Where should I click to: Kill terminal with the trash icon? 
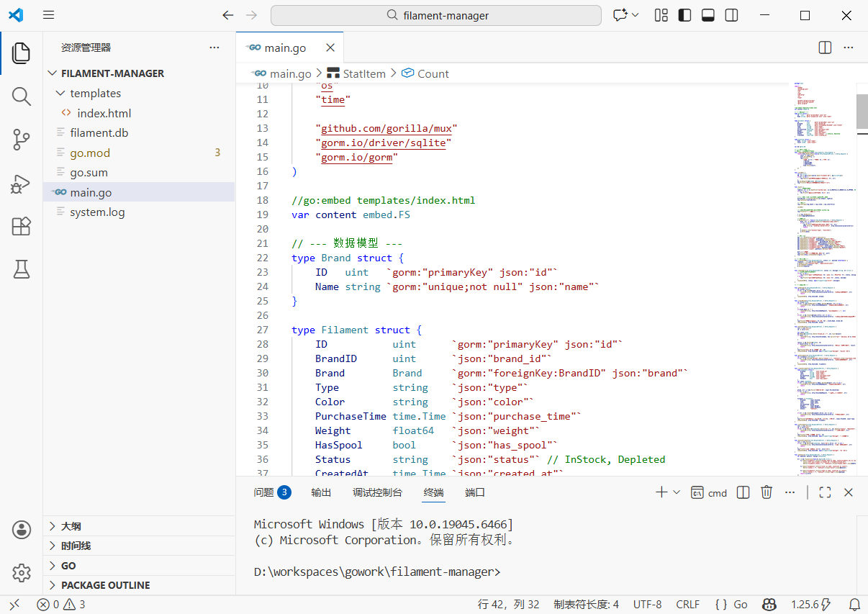coord(767,492)
